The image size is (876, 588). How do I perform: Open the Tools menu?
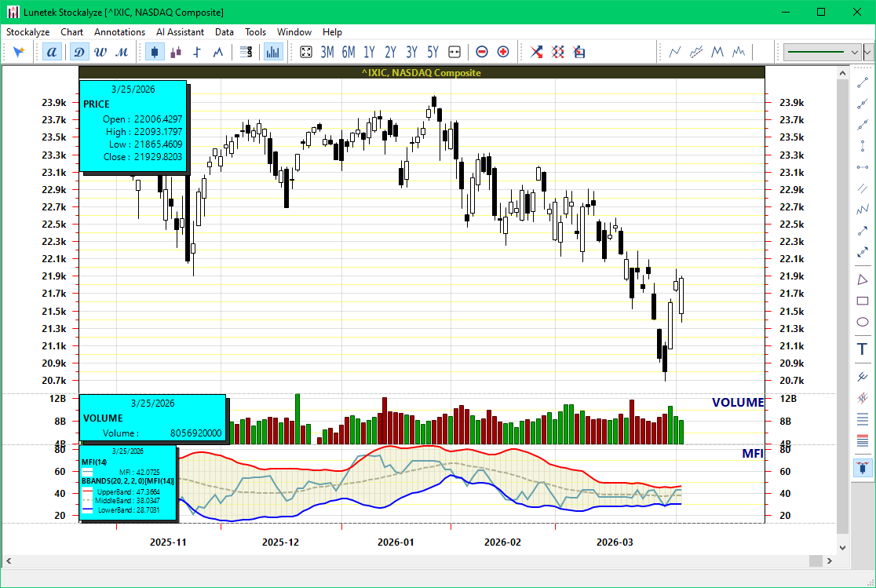point(255,32)
